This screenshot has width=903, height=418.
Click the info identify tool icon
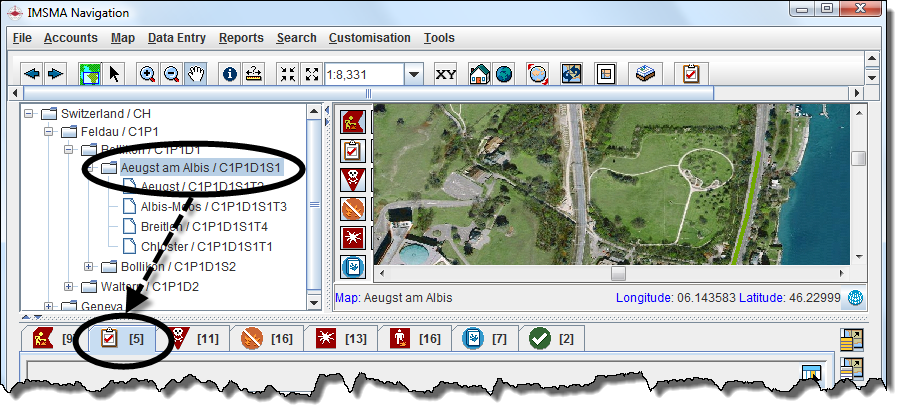(229, 74)
